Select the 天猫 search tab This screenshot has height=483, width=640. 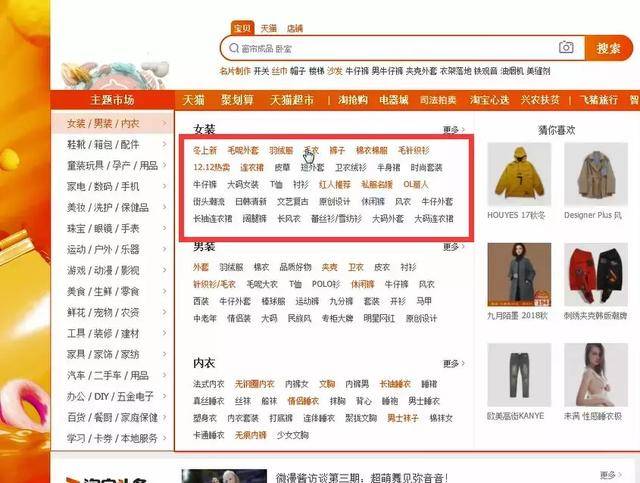[x=269, y=28]
